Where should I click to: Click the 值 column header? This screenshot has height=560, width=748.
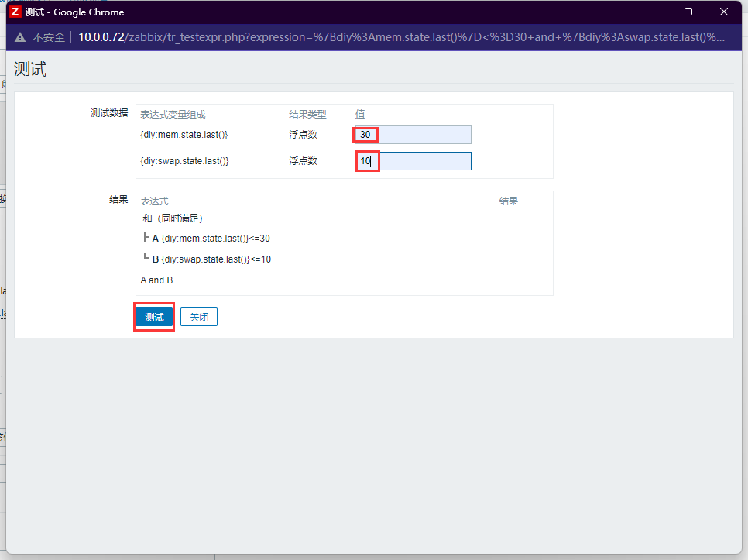(360, 114)
